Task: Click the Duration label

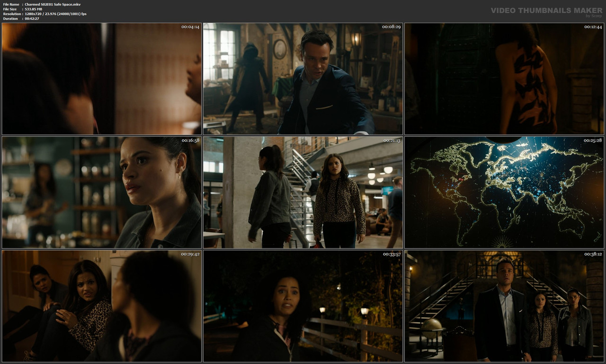Action: click(x=10, y=18)
